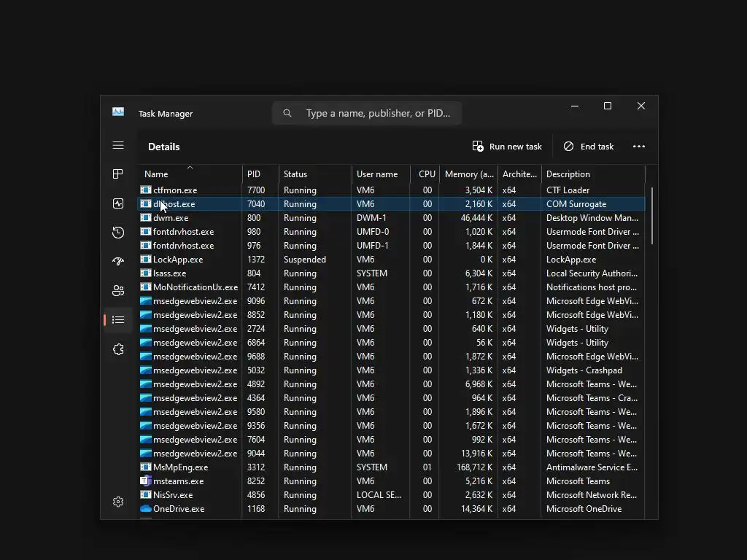Click Widgets - Crashpad description
This screenshot has width=747, height=560.
tap(584, 370)
